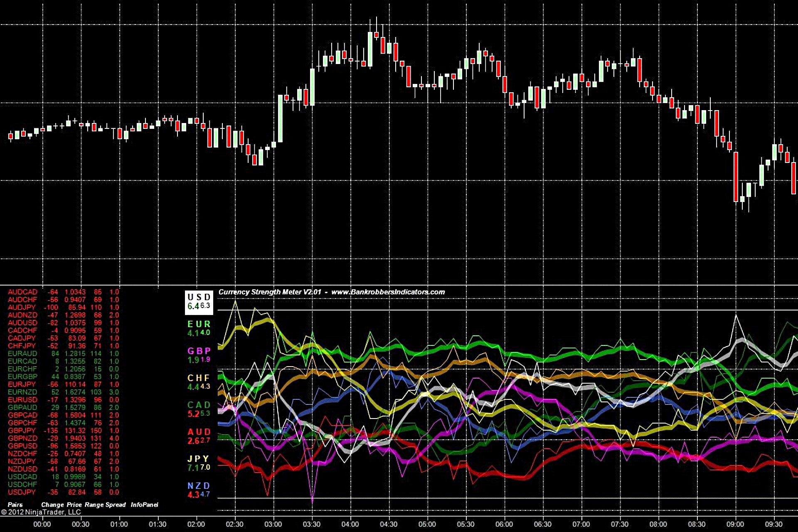798x532 pixels.
Task: Click the GBPCAD pair name
Action: pyautogui.click(x=22, y=415)
